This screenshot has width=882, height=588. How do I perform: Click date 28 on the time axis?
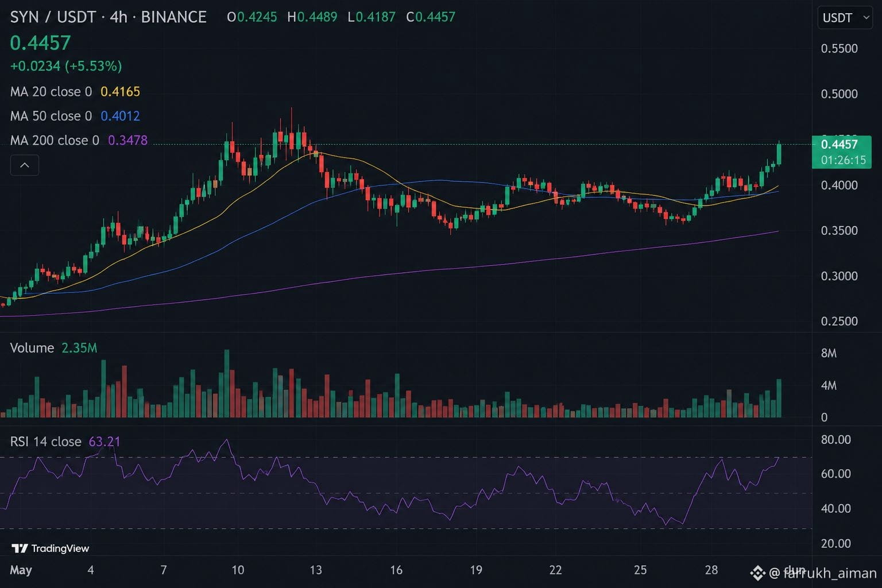point(711,570)
